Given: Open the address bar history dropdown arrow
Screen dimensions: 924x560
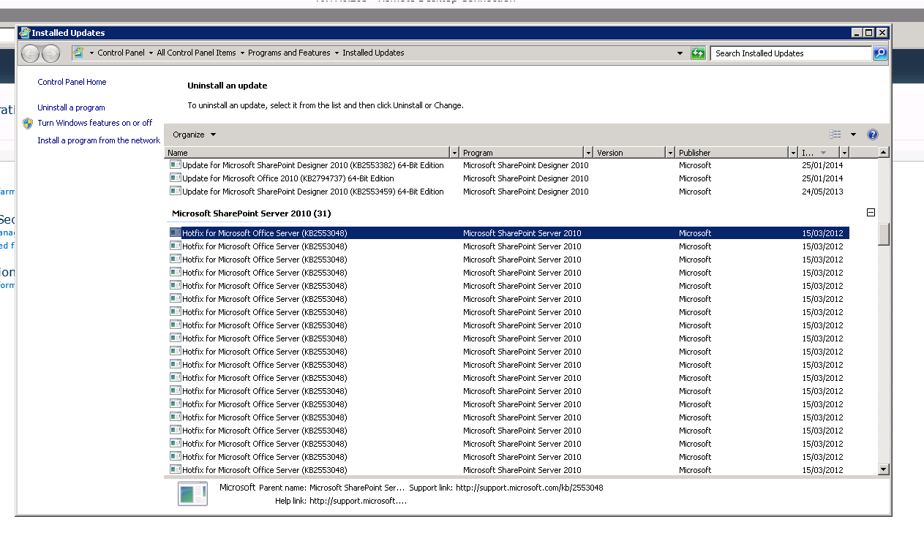Looking at the screenshot, I should [680, 53].
